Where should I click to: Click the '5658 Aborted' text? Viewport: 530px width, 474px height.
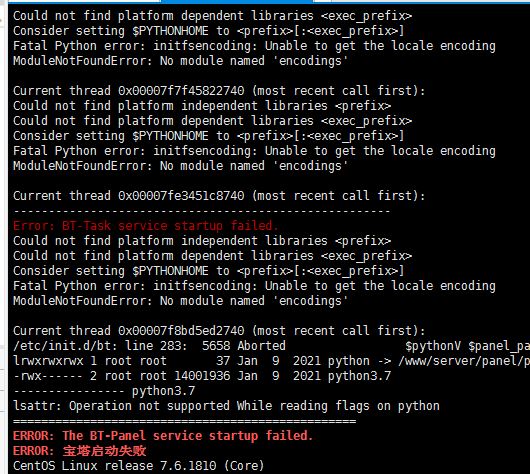(244, 346)
